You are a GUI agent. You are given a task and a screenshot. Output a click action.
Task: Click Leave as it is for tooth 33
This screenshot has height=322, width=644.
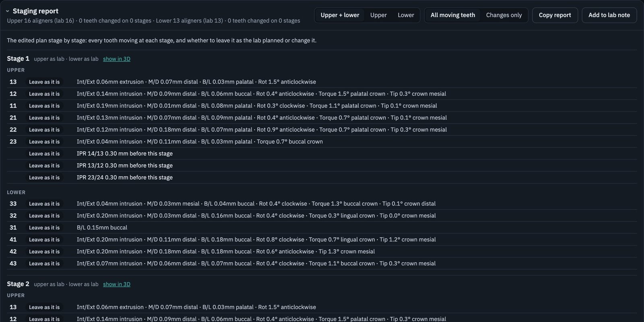coord(44,204)
